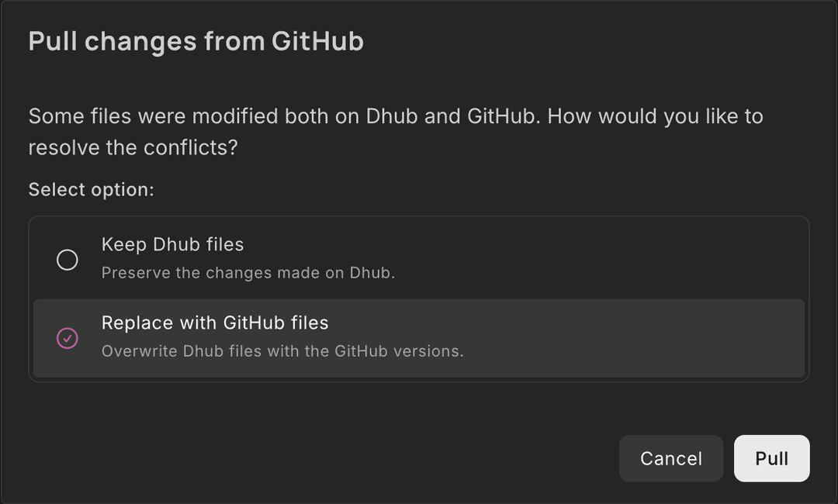Click "resolve the conflicts?" text line
This screenshot has height=504, width=838.
click(133, 147)
